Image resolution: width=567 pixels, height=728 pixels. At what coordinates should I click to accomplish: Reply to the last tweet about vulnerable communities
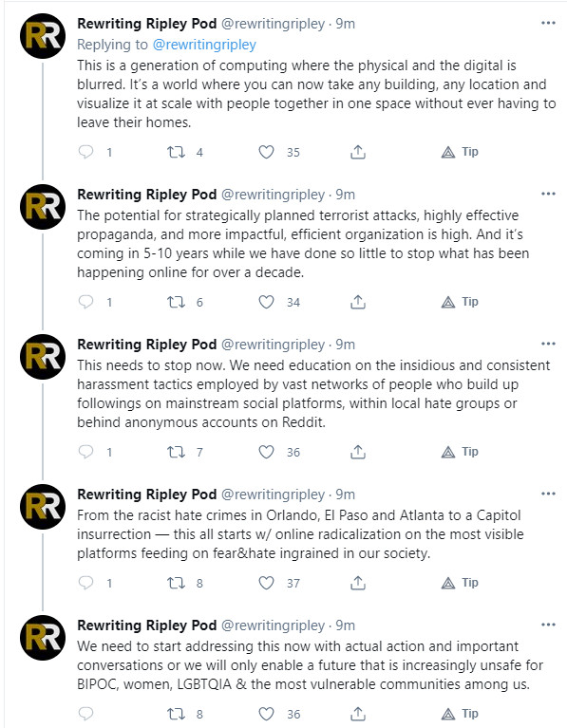86,714
